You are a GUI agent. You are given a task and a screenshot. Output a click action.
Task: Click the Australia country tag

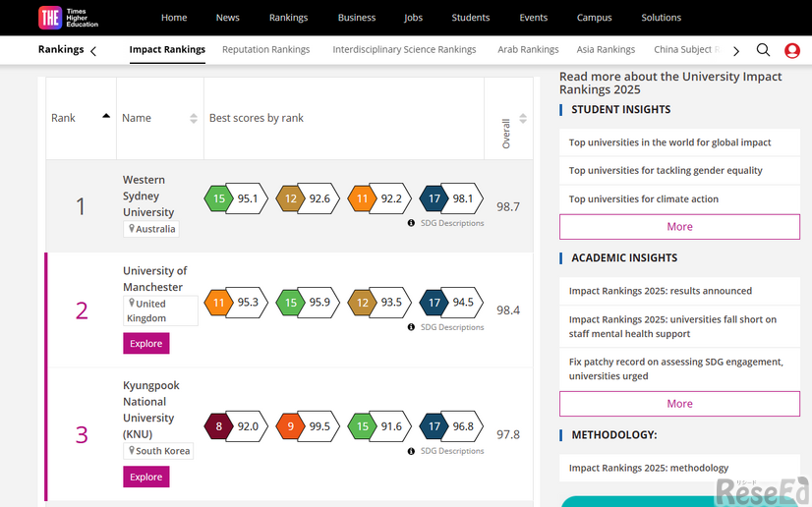point(151,229)
